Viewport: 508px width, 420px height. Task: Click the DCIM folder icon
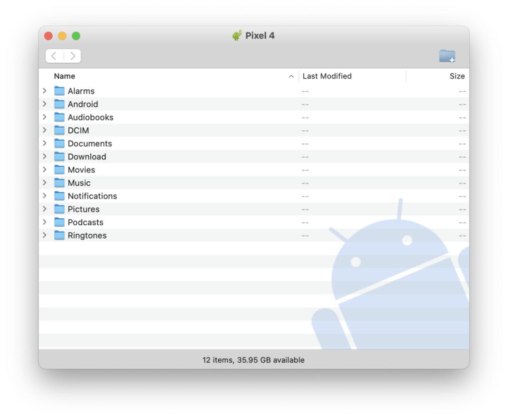(x=59, y=130)
